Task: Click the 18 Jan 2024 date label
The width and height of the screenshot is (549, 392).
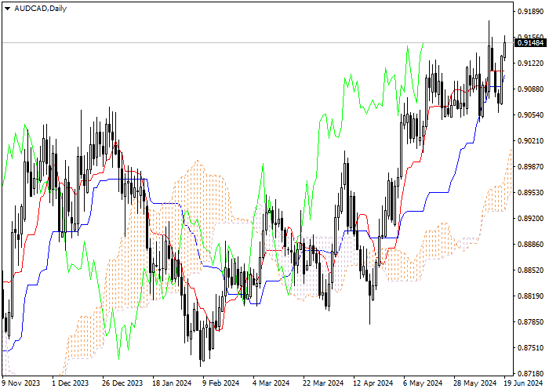Action: point(172,383)
